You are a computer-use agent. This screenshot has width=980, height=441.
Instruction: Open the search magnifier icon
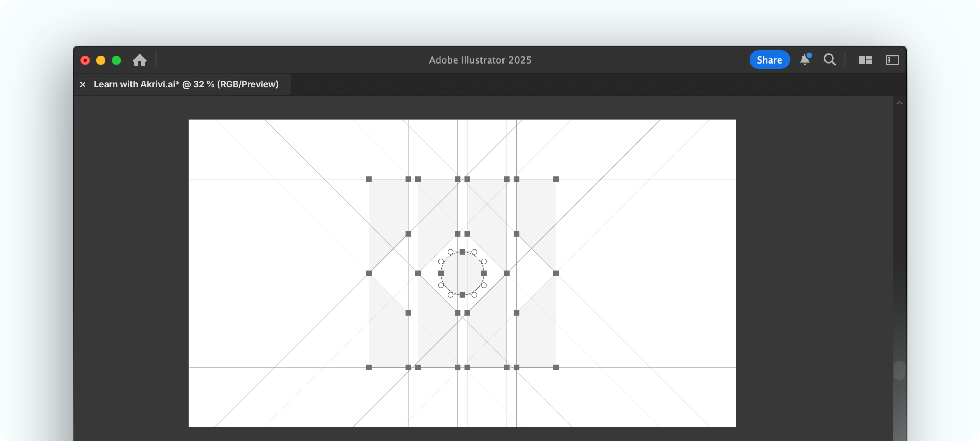(x=829, y=60)
